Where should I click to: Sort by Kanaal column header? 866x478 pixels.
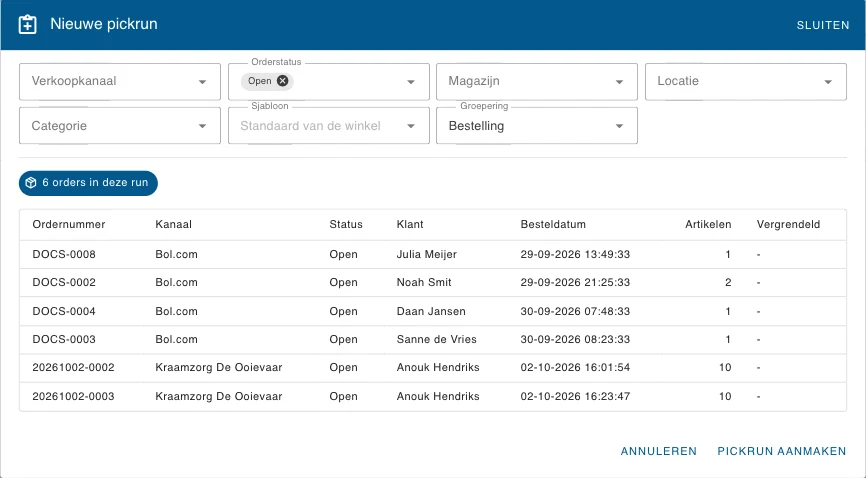point(173,224)
